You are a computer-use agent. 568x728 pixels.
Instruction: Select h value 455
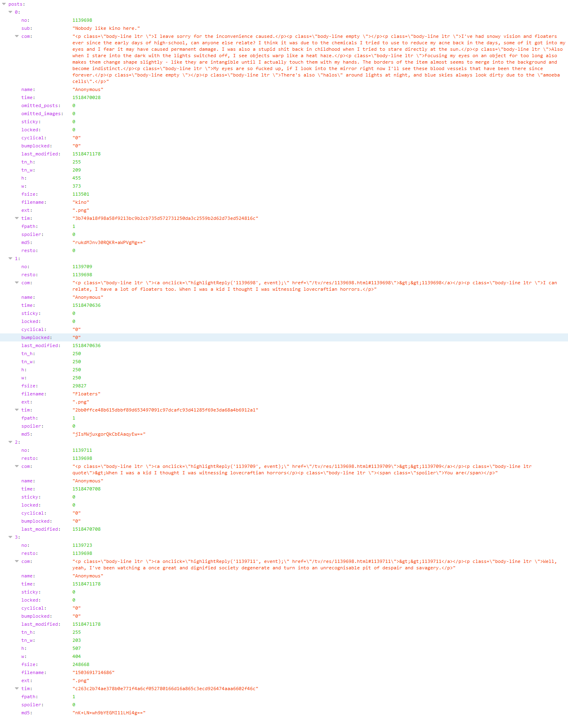pyautogui.click(x=76, y=178)
